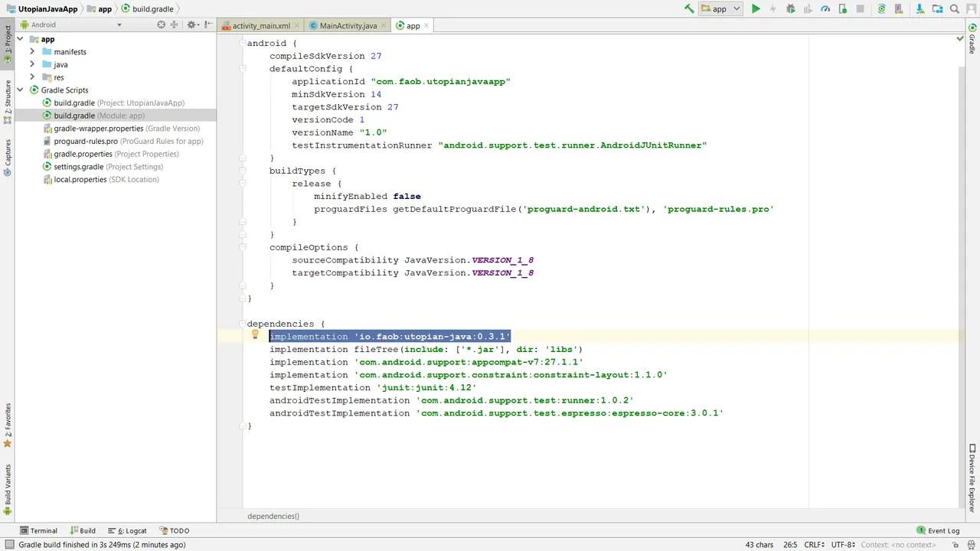
Task: Open the TODO tool window
Action: coord(175,530)
